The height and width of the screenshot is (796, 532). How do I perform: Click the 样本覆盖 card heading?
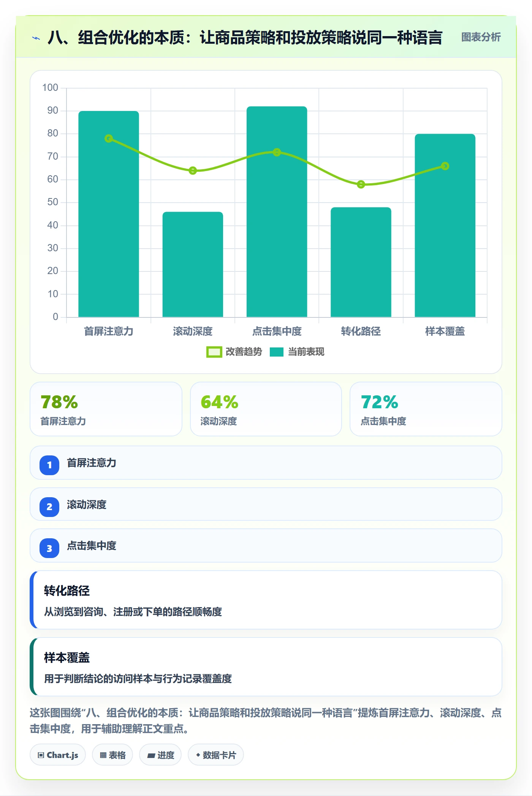click(67, 658)
